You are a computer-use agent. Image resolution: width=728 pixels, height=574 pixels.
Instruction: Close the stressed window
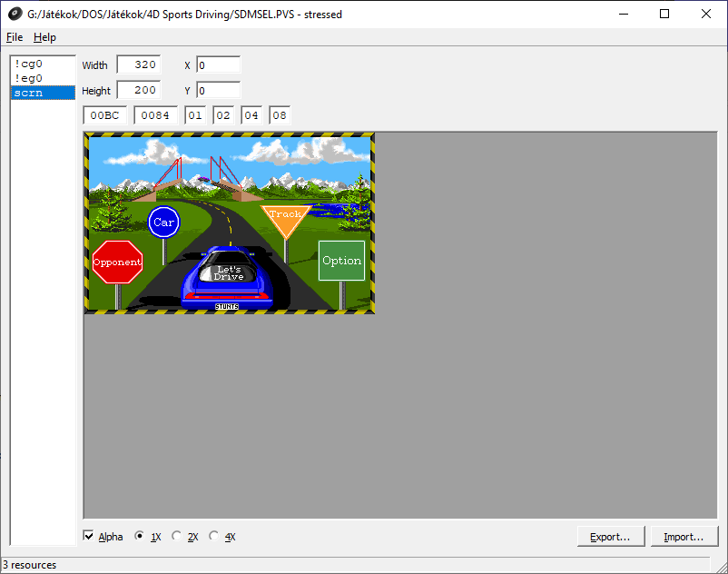click(705, 14)
